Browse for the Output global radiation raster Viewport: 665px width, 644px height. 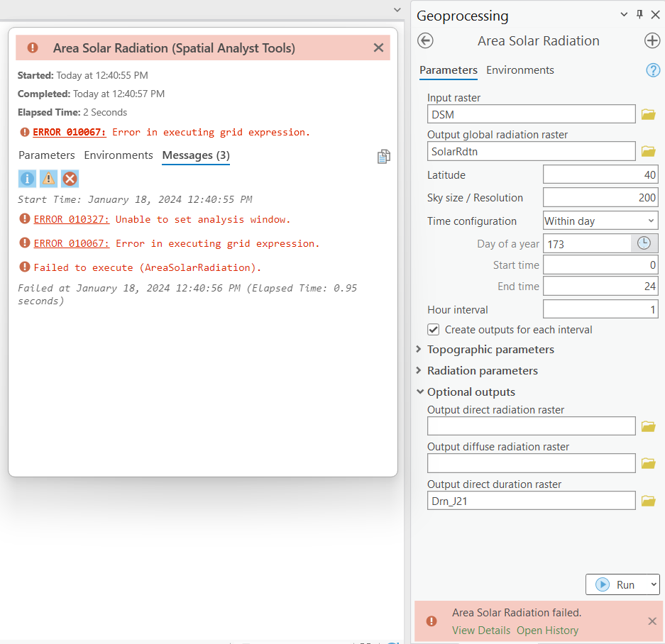(648, 151)
